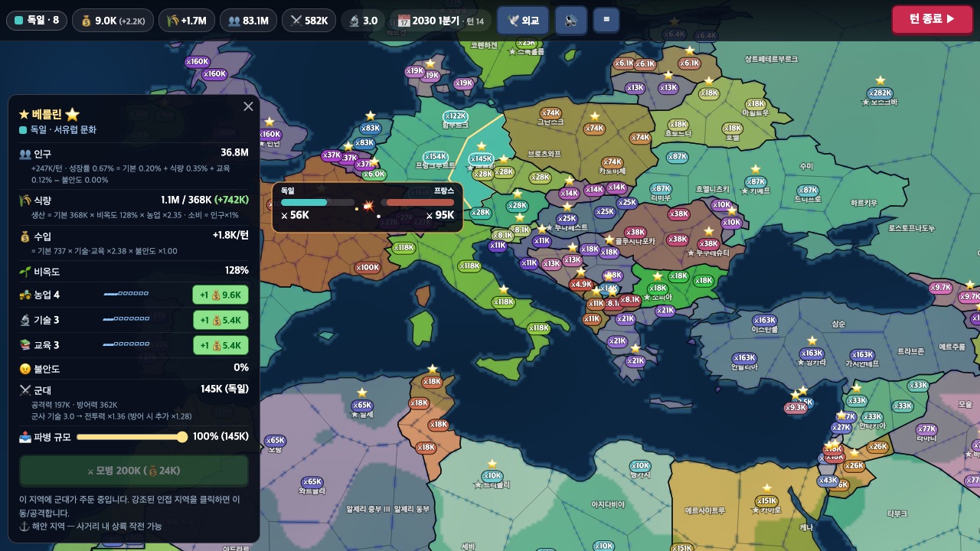
Task: Click the wheat food income indicator +1.7M
Action: click(187, 21)
